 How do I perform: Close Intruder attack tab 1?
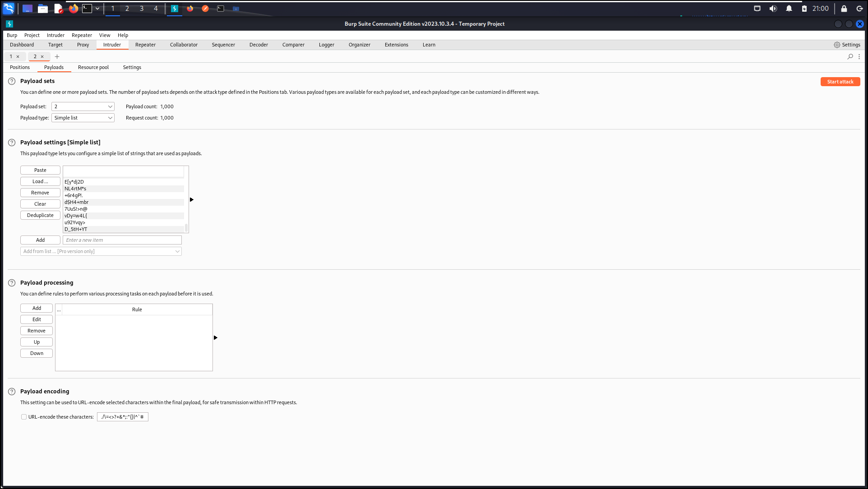[x=18, y=56]
